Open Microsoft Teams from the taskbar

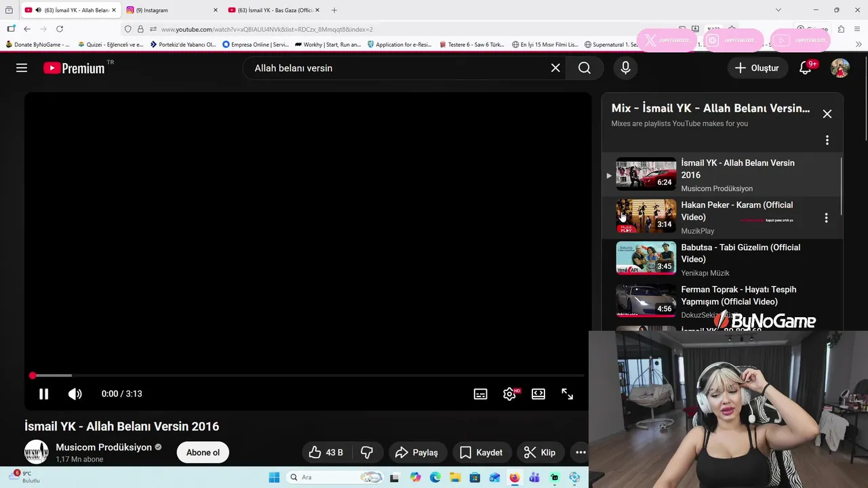coord(534,477)
